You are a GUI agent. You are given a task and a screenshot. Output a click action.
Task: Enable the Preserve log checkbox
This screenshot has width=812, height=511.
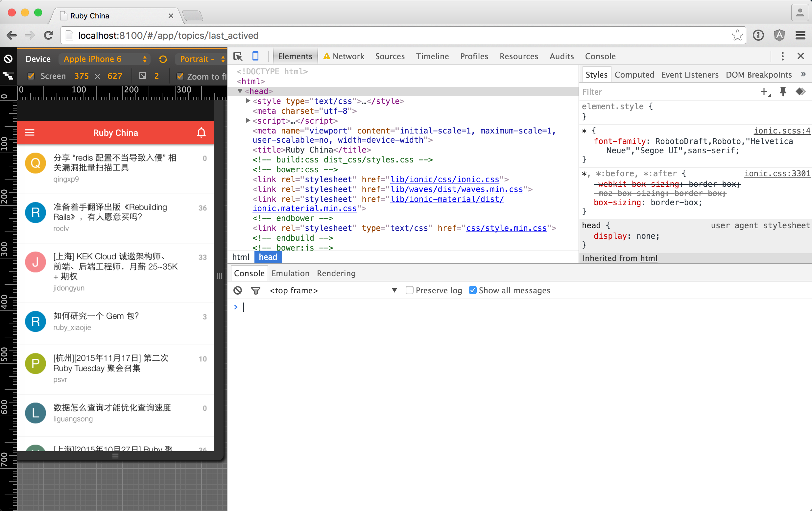[x=409, y=290]
